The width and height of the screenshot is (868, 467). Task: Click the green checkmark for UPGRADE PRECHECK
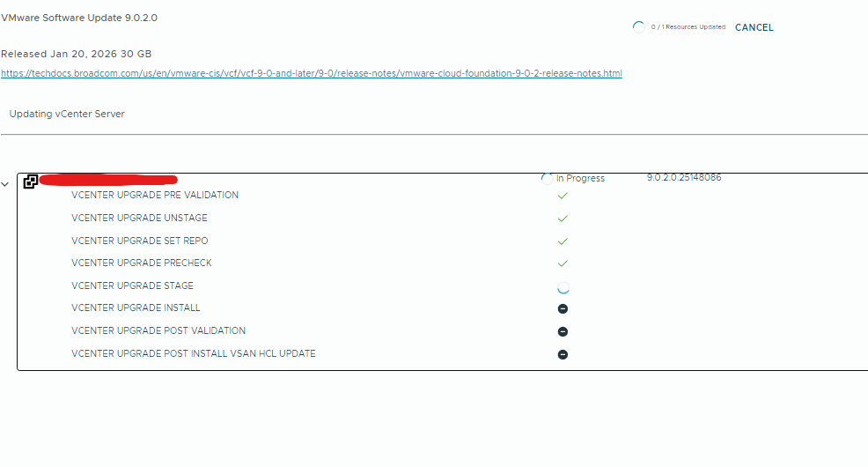click(x=563, y=263)
